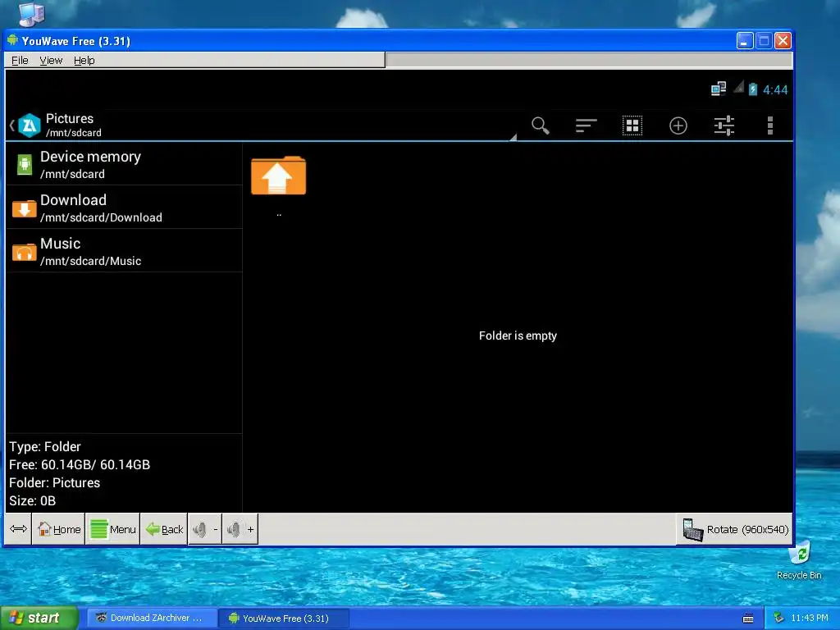Viewport: 840px width, 630px height.
Task: Switch to Download ZArchiver taskbar window
Action: 152,618
